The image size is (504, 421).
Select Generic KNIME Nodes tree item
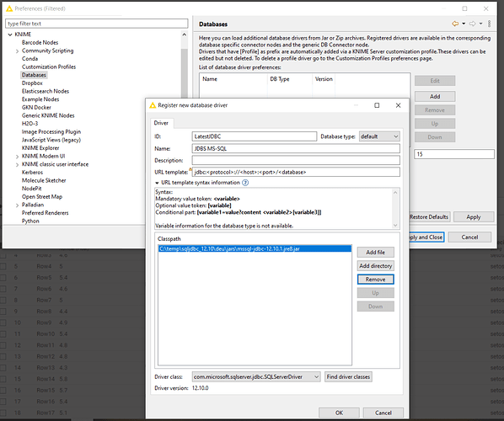(48, 115)
